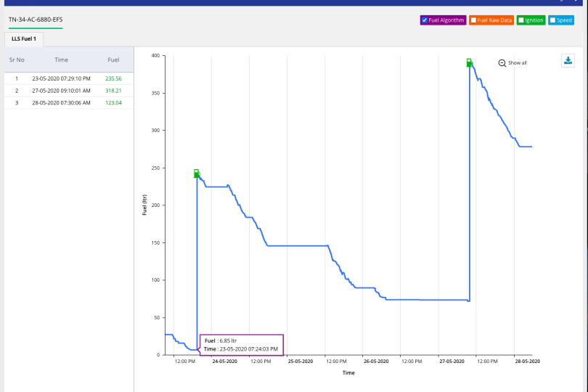
Task: Enable the Fuel Raw Data checkbox
Action: [474, 20]
